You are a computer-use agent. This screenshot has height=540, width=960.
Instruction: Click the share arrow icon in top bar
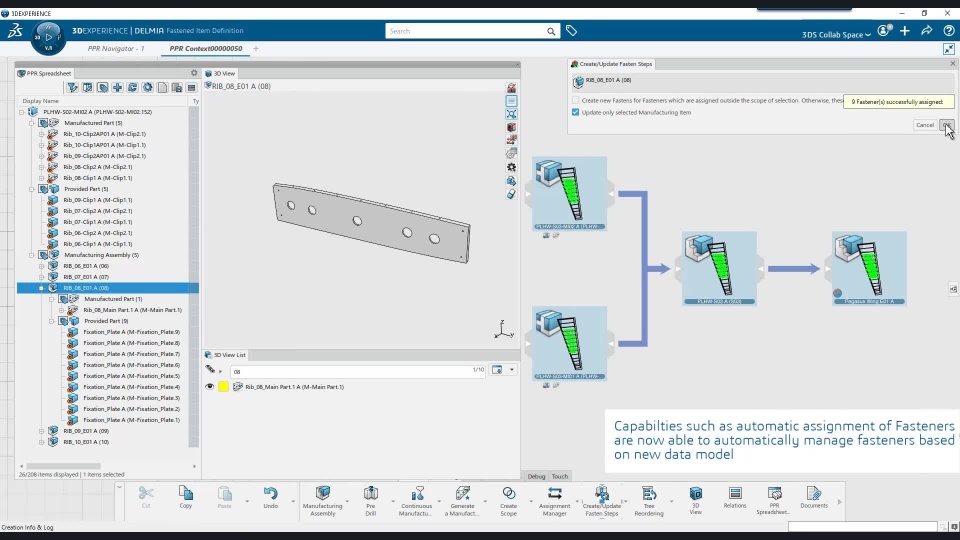tap(927, 31)
